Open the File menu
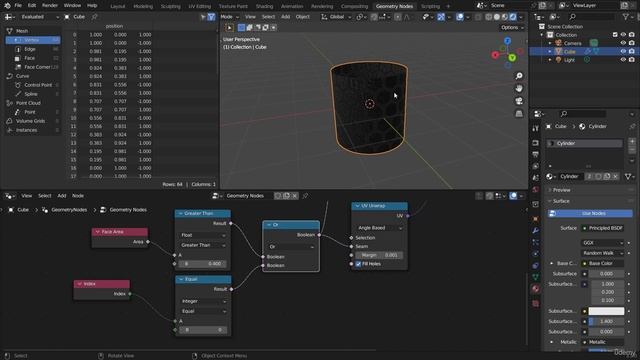Image resolution: width=640 pixels, height=360 pixels. click(x=18, y=6)
